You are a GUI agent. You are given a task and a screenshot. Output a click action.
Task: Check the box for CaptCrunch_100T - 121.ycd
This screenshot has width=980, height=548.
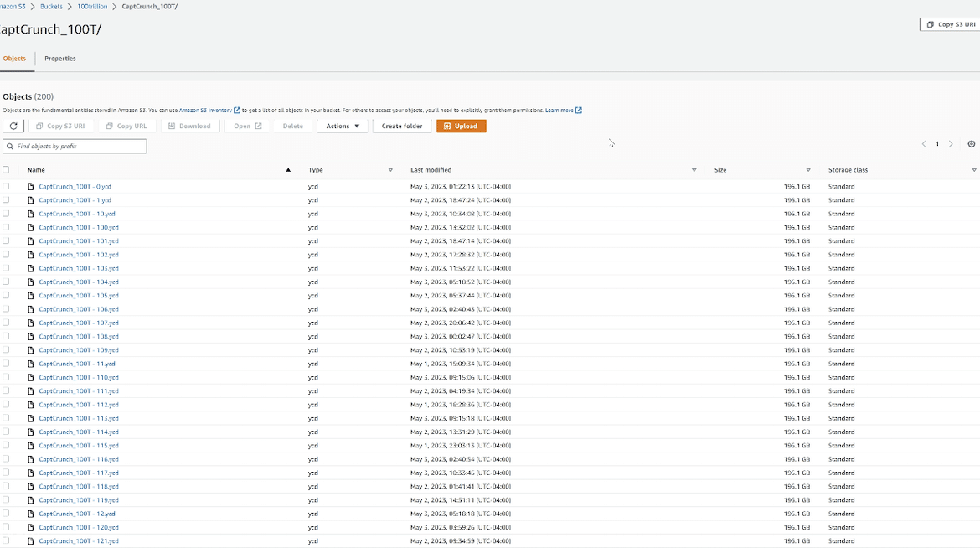click(6, 540)
